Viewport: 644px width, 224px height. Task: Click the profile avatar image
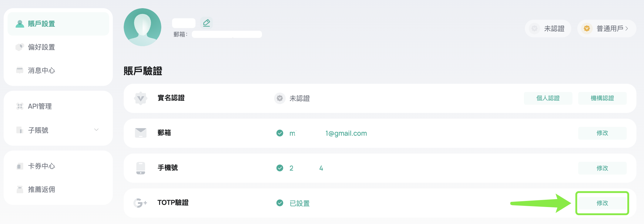pos(143,27)
